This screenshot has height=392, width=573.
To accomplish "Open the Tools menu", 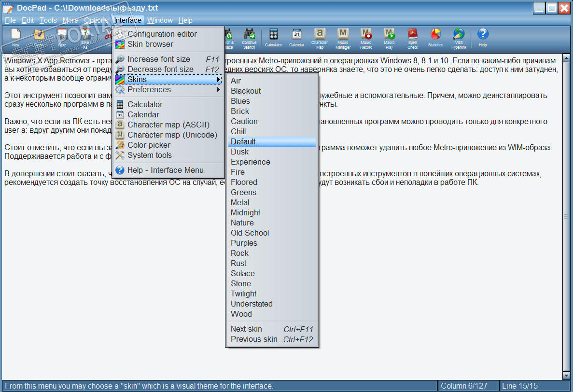I will [48, 20].
